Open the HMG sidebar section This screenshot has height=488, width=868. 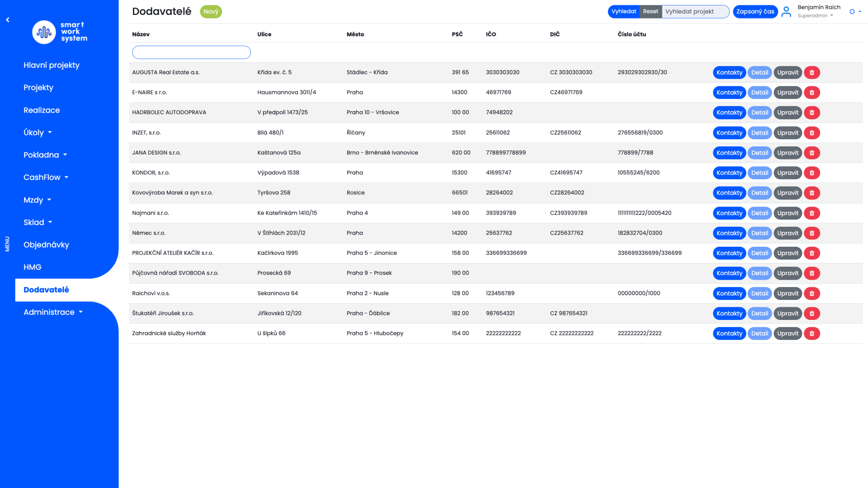pos(33,267)
